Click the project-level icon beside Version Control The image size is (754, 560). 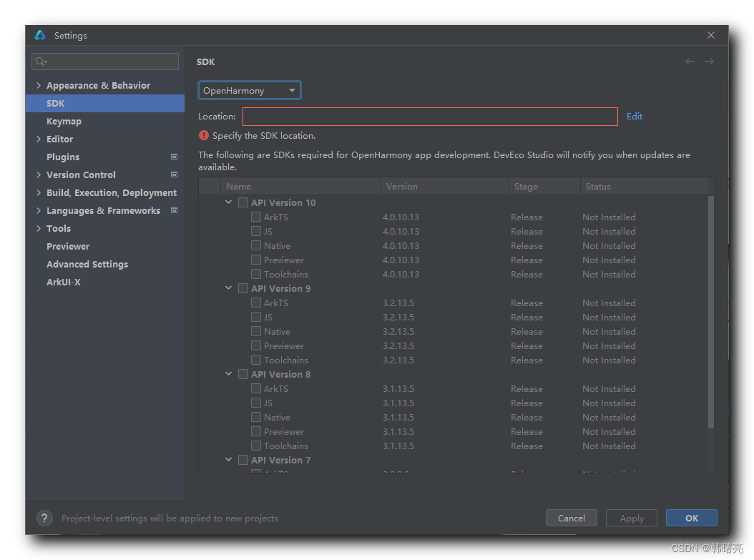(x=174, y=175)
